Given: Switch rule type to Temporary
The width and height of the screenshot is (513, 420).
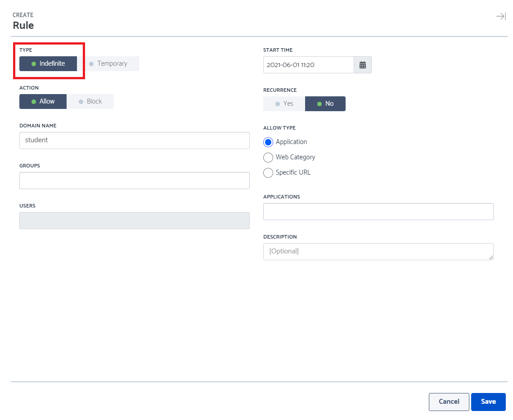Looking at the screenshot, I should [x=108, y=63].
